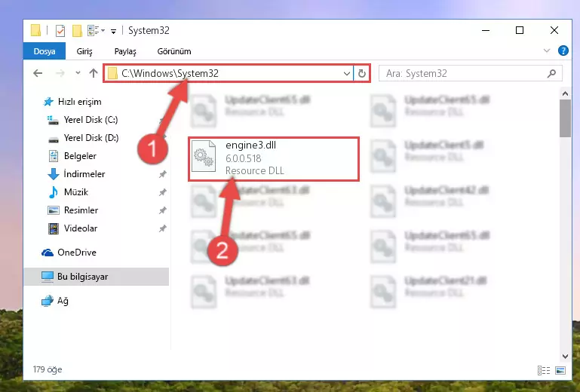Select OneDrive in the navigation pane
The width and height of the screenshot is (580, 392).
click(x=77, y=253)
